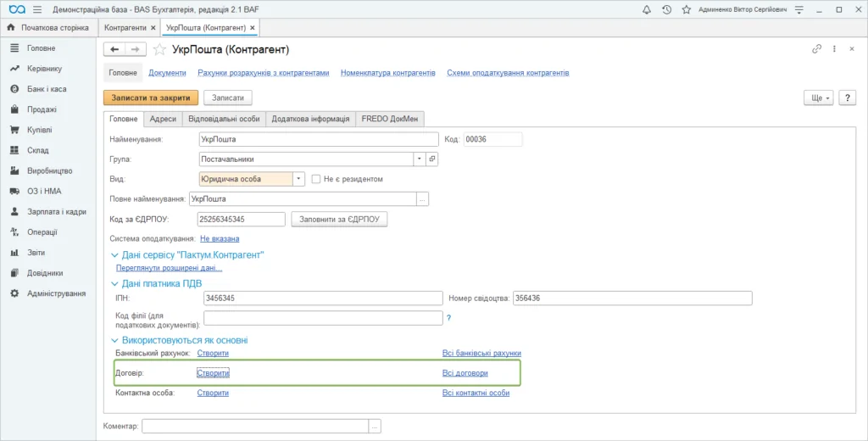Switch to the Додаткова інформація tab
Image resolution: width=868 pixels, height=441 pixels.
point(310,119)
